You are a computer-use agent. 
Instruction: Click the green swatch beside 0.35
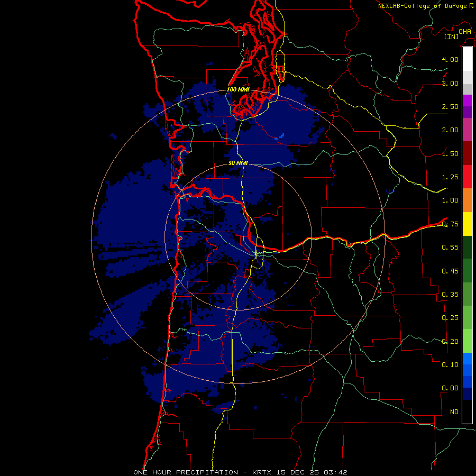[467, 294]
